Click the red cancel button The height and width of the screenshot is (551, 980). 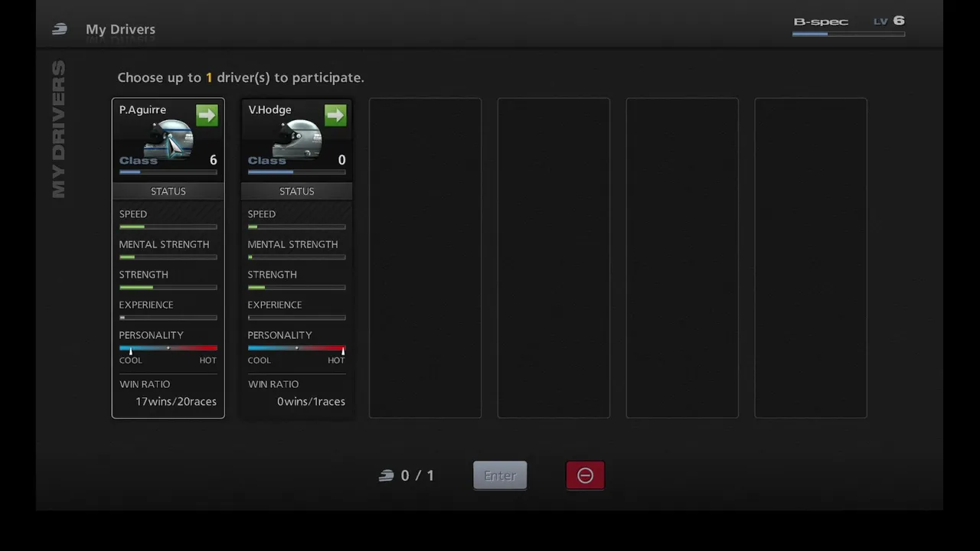585,475
